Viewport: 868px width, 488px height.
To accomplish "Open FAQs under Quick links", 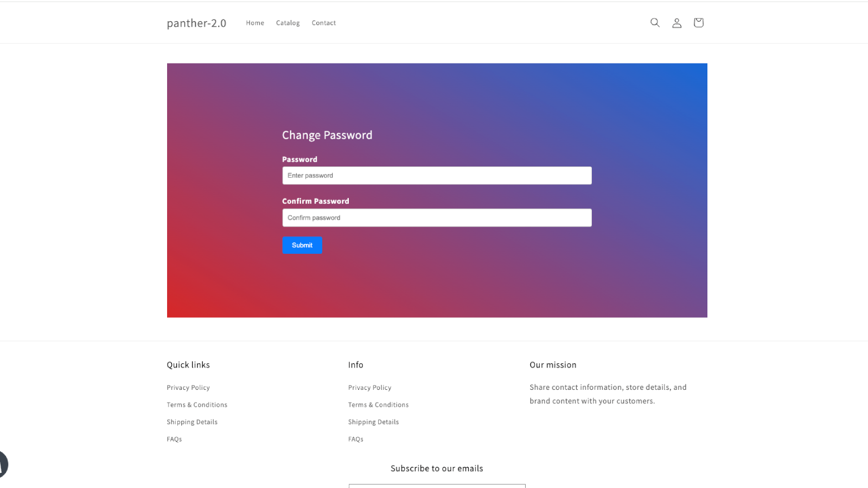I will (174, 439).
